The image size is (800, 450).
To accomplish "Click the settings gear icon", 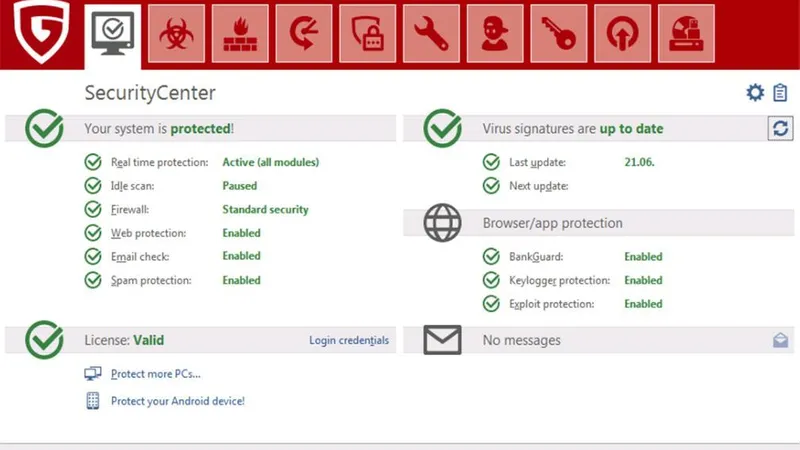I will [x=755, y=93].
